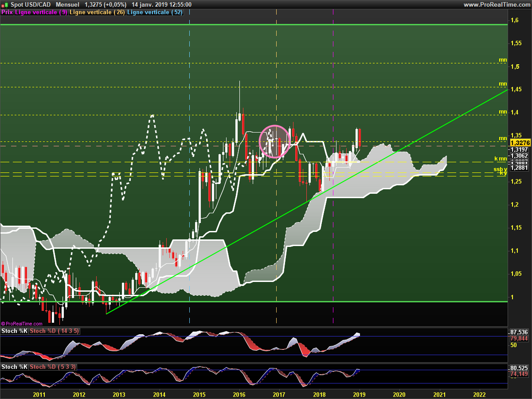This screenshot has width=532, height=399.
Task: Select the Spot USD/CAD instrument title
Action: tap(30, 4)
